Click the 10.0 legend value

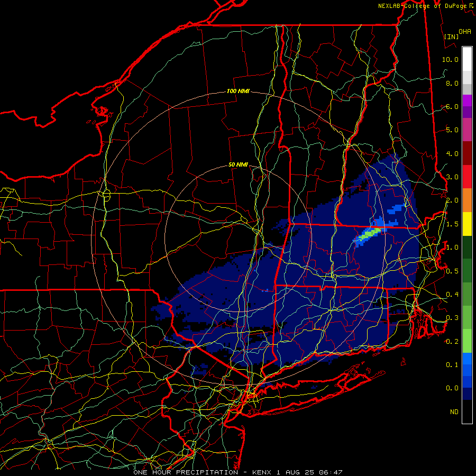(x=450, y=59)
